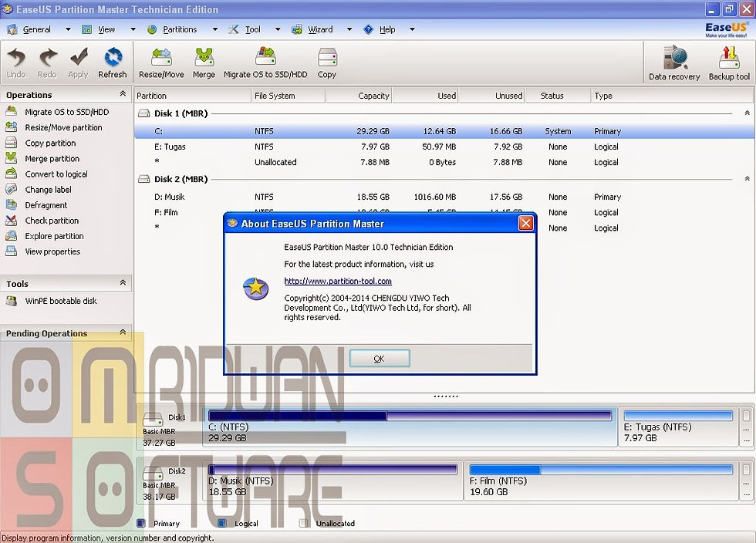Click OK in the About dialog
The image size is (756, 543).
pos(380,359)
